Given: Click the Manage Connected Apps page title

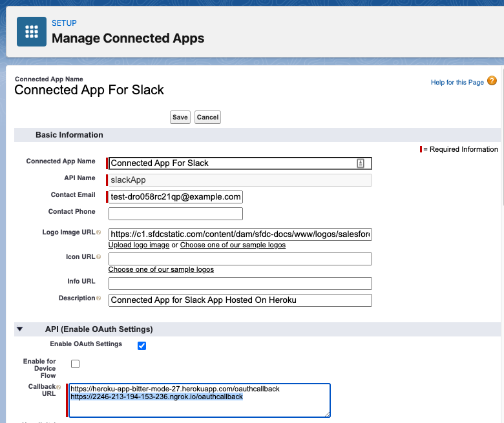Looking at the screenshot, I should pos(128,38).
